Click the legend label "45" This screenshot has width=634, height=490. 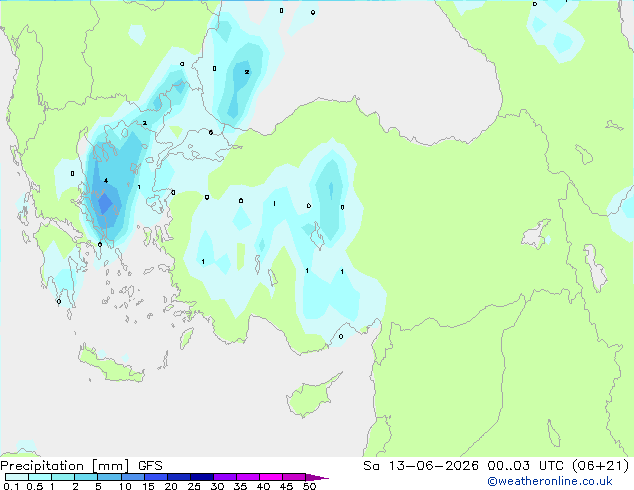click(x=286, y=486)
